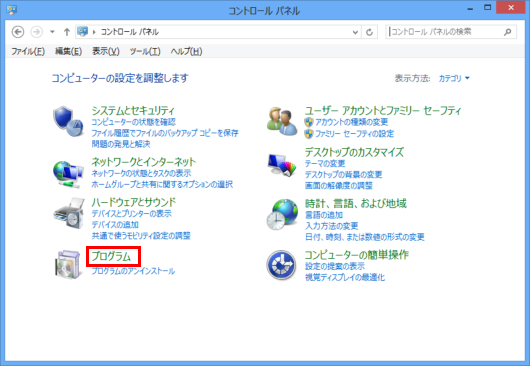530x366 pixels.
Task: Refresh the Control Panel view
Action: coord(369,32)
